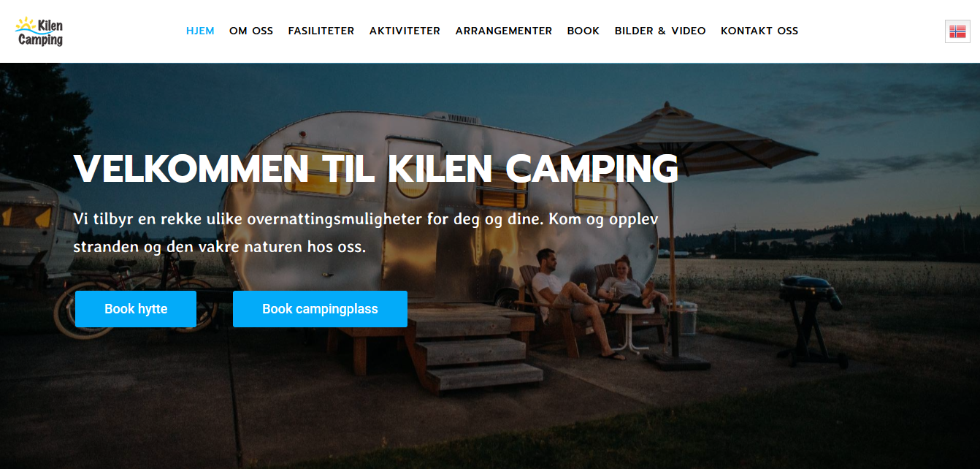Screen dimensions: 980x469
Task: Open the AKTIVITETER menu item
Action: click(405, 31)
